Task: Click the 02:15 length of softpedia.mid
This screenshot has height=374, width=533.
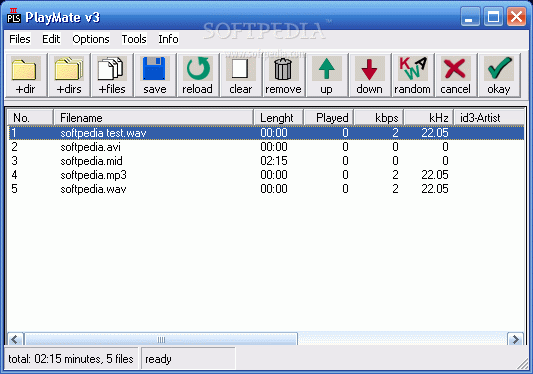Action: 274,161
